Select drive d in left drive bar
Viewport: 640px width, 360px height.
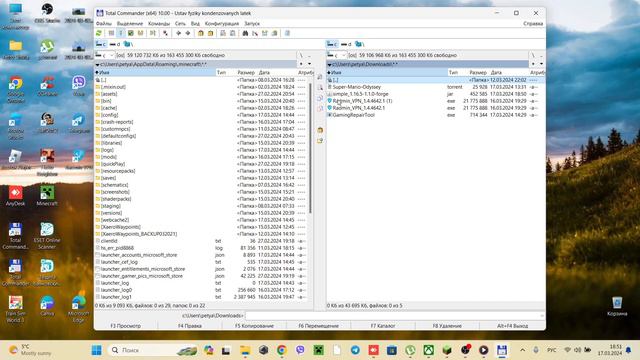coord(115,44)
